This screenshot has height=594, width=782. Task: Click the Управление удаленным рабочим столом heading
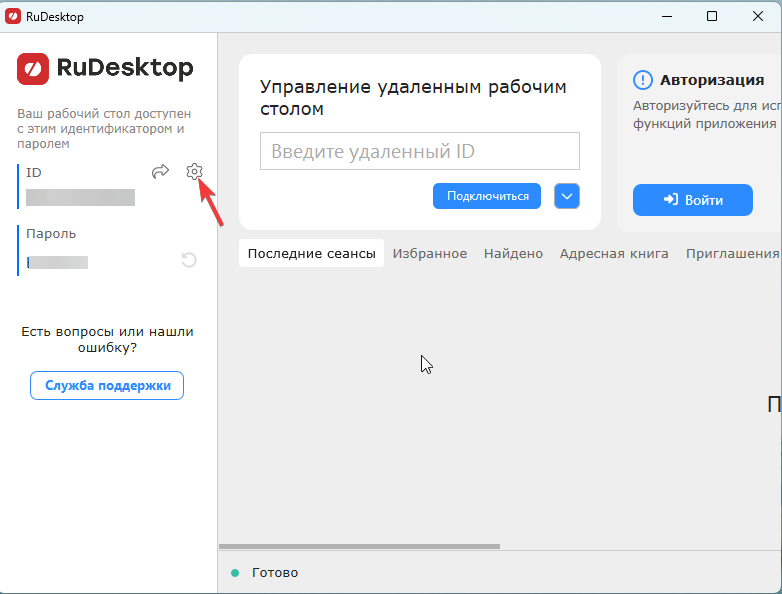click(x=413, y=97)
